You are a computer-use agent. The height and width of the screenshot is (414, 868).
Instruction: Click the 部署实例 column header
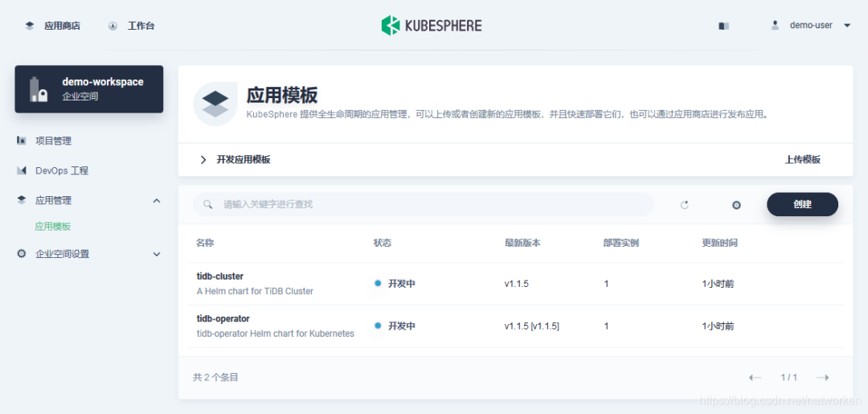(x=621, y=243)
